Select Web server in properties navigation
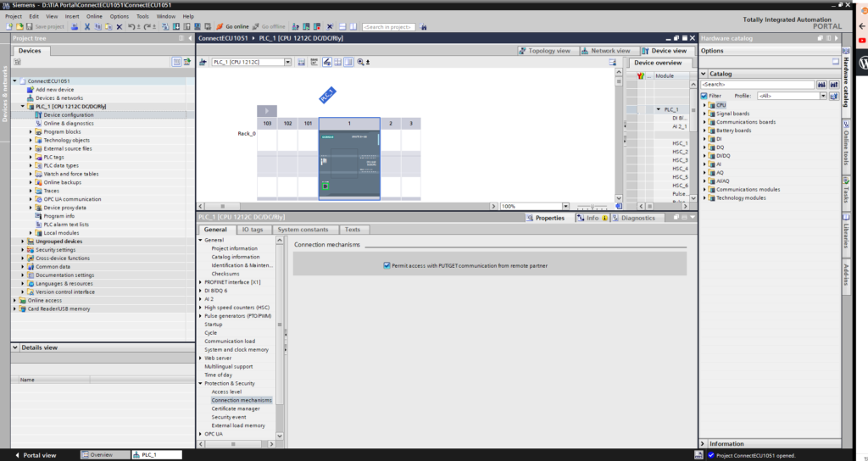 coord(218,358)
